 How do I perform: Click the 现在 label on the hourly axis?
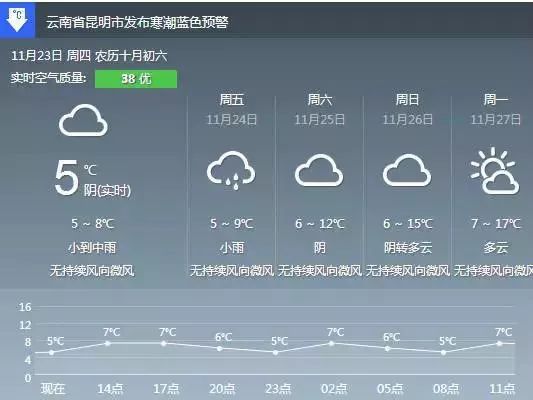[x=53, y=388]
